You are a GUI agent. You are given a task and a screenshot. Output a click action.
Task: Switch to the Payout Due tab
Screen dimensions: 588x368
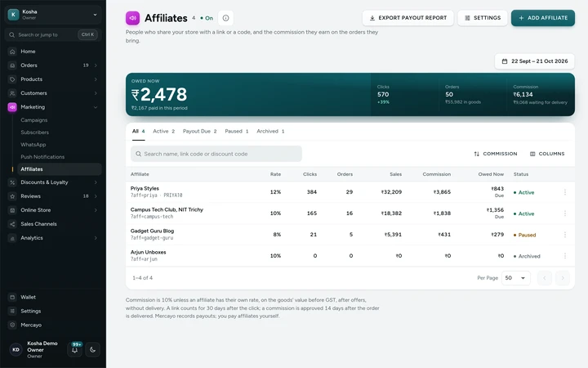tap(199, 132)
